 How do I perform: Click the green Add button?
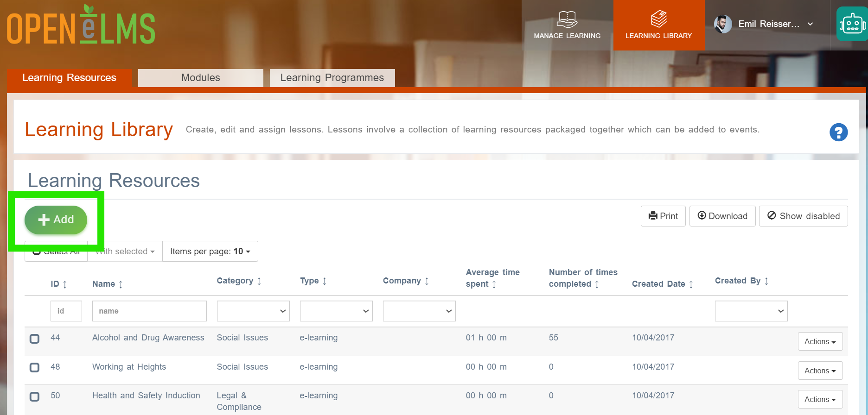(56, 220)
